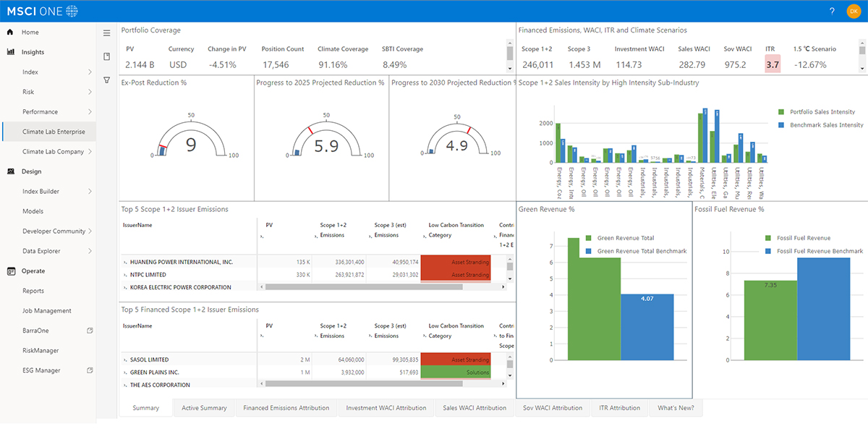Expand the Index submenu chevron

90,72
